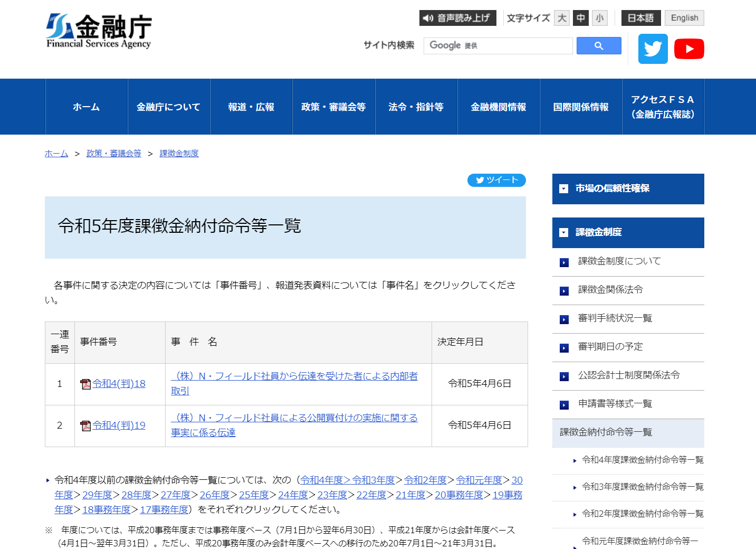Click inside the Google site search field

498,45
